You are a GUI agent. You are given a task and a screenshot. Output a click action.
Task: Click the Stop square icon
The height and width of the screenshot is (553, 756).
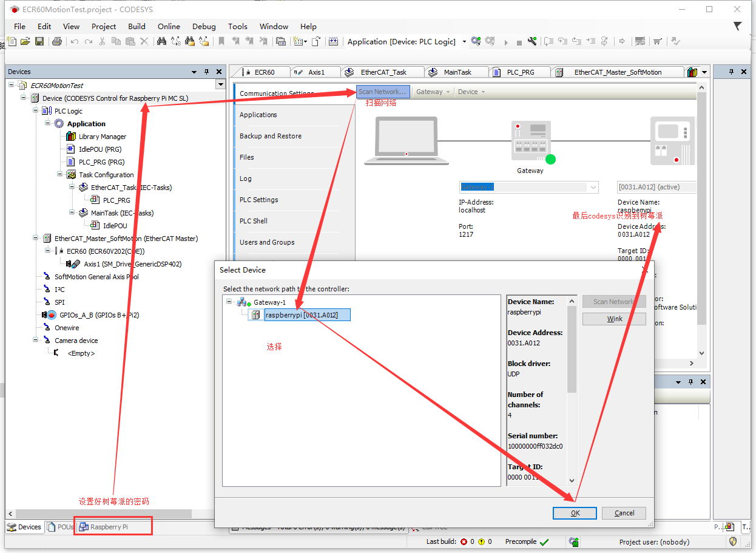519,42
